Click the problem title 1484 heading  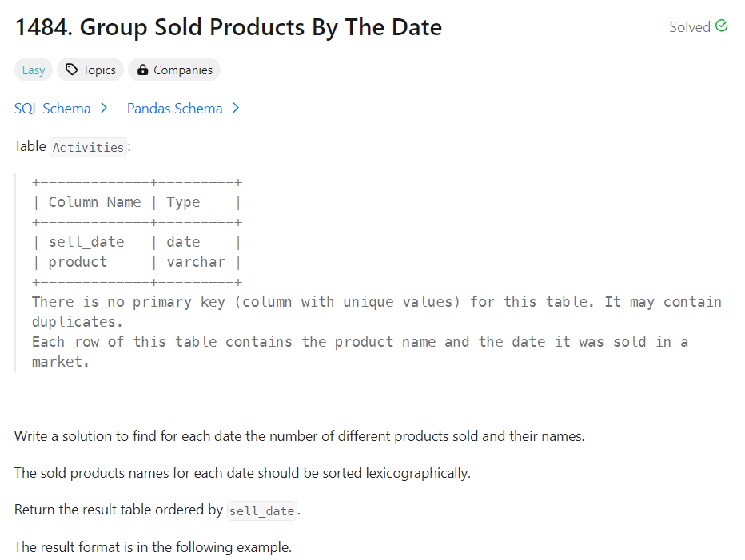tap(229, 27)
